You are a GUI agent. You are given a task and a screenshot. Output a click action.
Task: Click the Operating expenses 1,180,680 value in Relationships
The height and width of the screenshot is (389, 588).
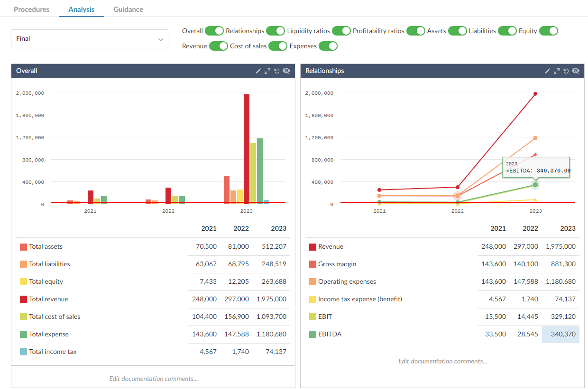(x=560, y=282)
